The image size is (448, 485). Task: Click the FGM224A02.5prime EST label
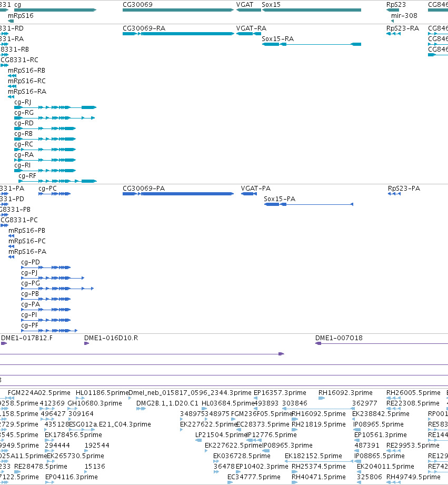pyautogui.click(x=39, y=392)
